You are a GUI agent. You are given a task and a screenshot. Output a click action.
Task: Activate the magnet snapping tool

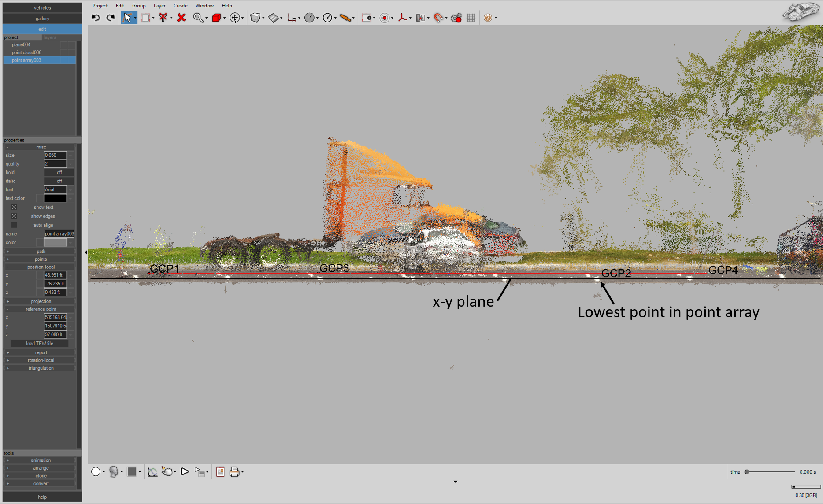(x=439, y=18)
